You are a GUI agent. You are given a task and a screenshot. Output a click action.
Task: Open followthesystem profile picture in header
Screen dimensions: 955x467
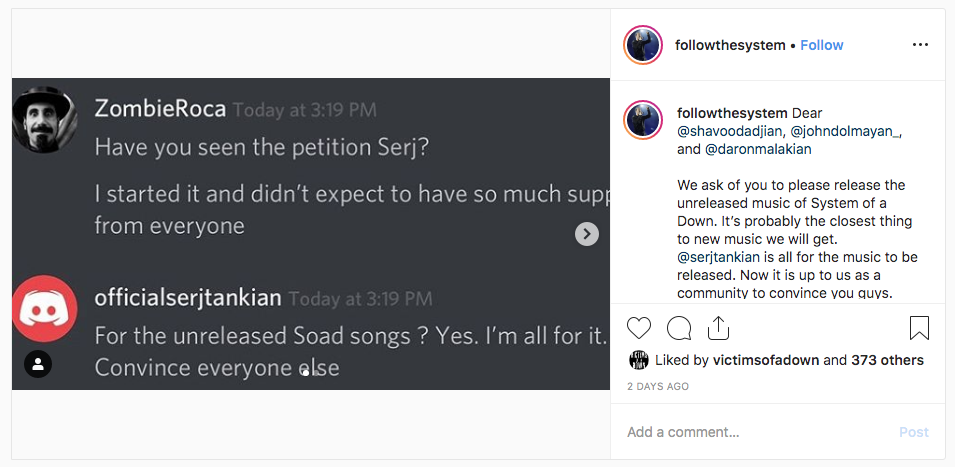point(643,45)
